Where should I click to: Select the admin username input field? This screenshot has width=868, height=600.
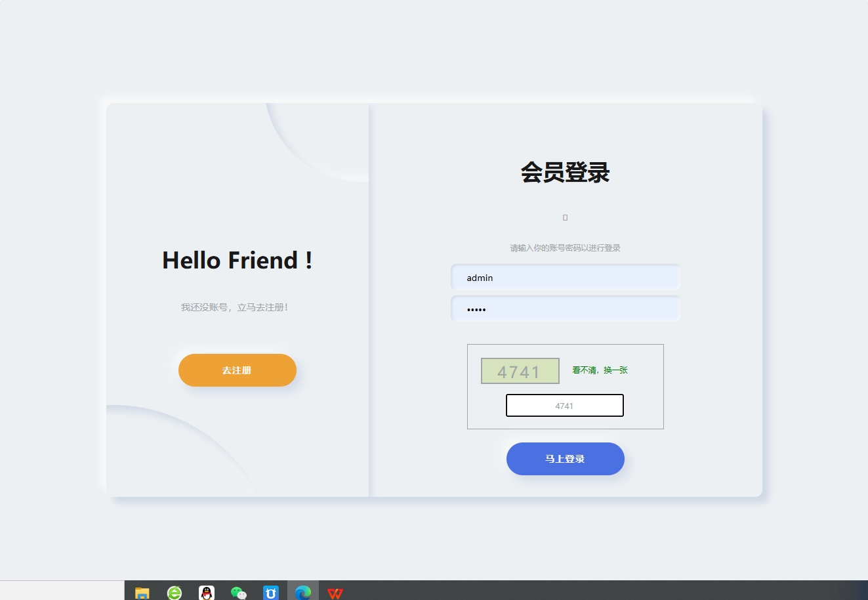(x=565, y=276)
